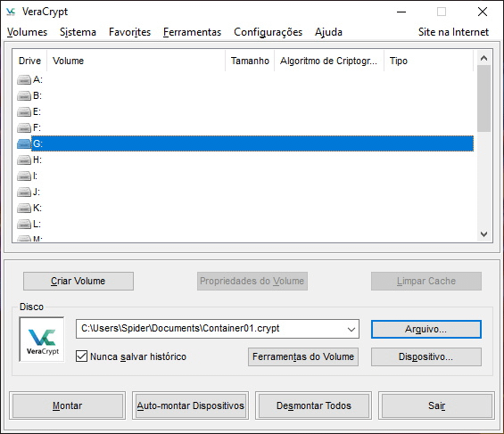This screenshot has width=504, height=434.
Task: Select the H: drive icon
Action: 24,160
